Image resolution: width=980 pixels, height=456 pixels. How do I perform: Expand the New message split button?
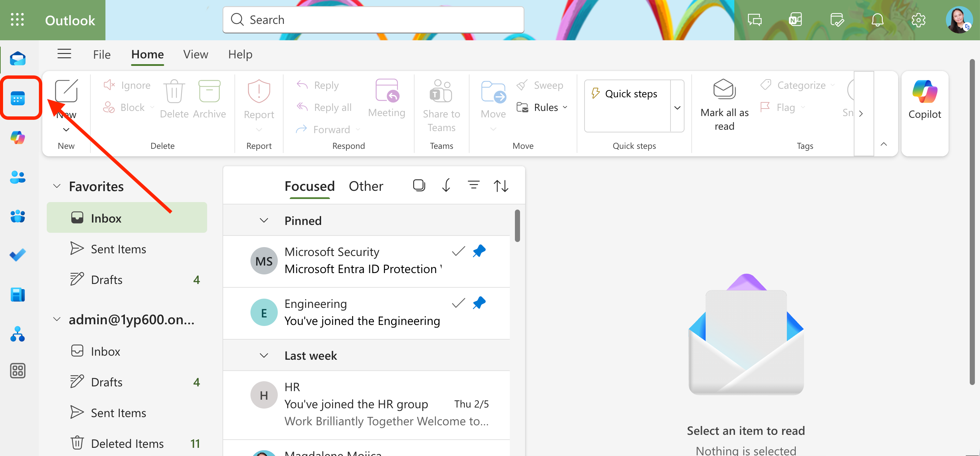[x=66, y=129]
